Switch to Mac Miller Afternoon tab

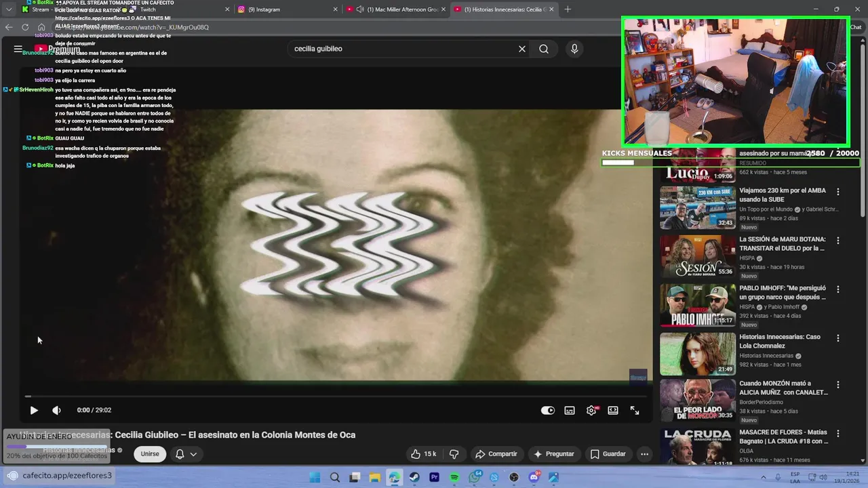pyautogui.click(x=395, y=9)
